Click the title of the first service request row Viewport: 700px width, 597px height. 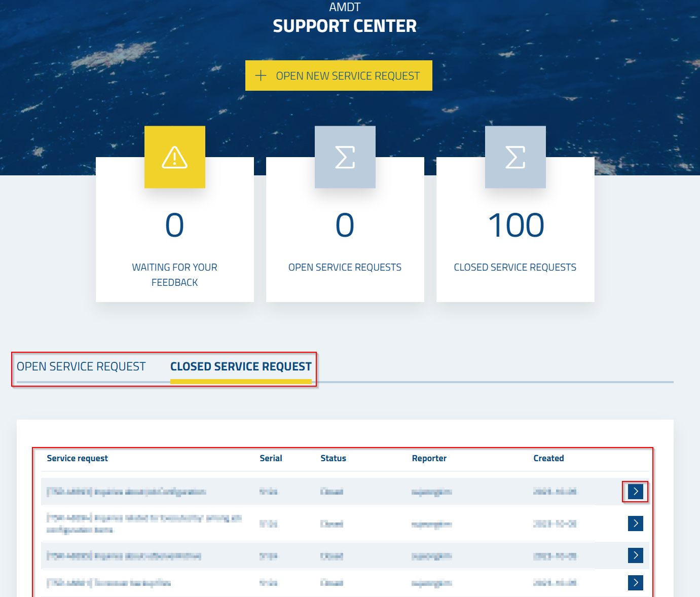pos(127,492)
